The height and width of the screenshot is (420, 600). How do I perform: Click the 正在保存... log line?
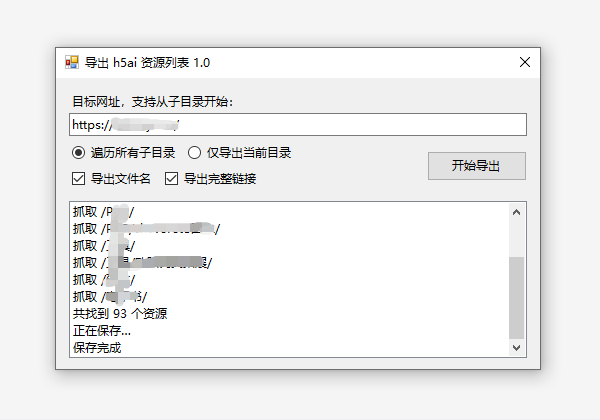(x=102, y=331)
